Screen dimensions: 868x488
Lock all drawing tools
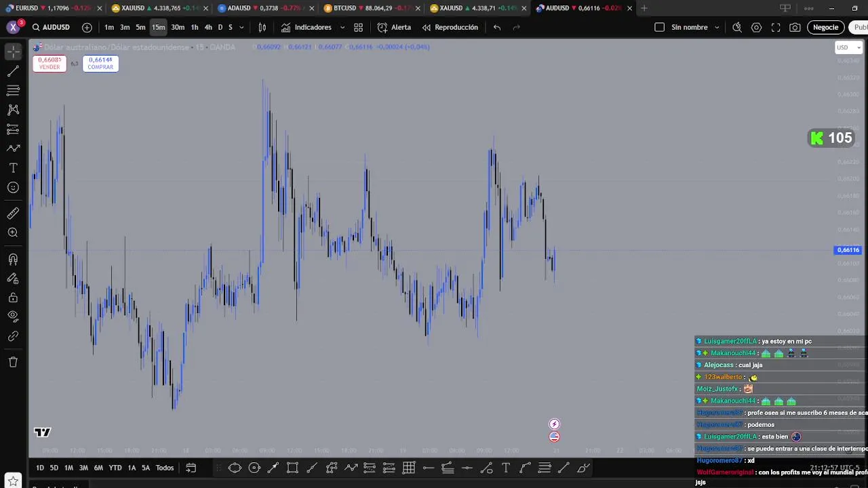pyautogui.click(x=13, y=298)
